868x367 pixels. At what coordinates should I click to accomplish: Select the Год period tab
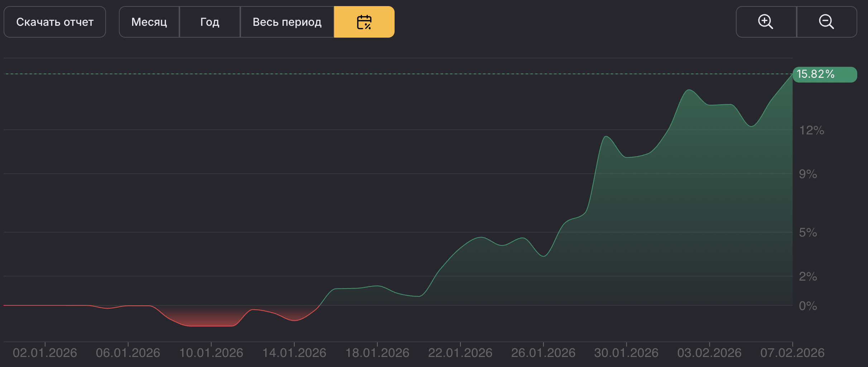[x=209, y=22]
